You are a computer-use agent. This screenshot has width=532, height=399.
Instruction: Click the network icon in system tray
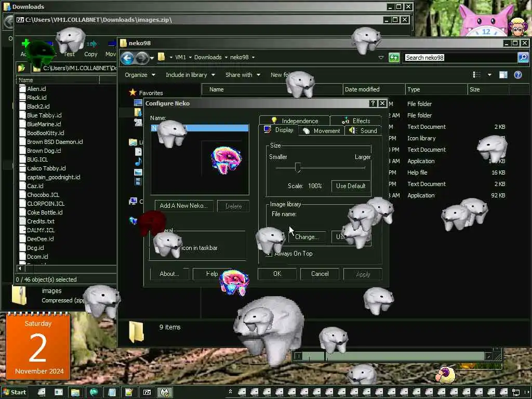pos(516,392)
